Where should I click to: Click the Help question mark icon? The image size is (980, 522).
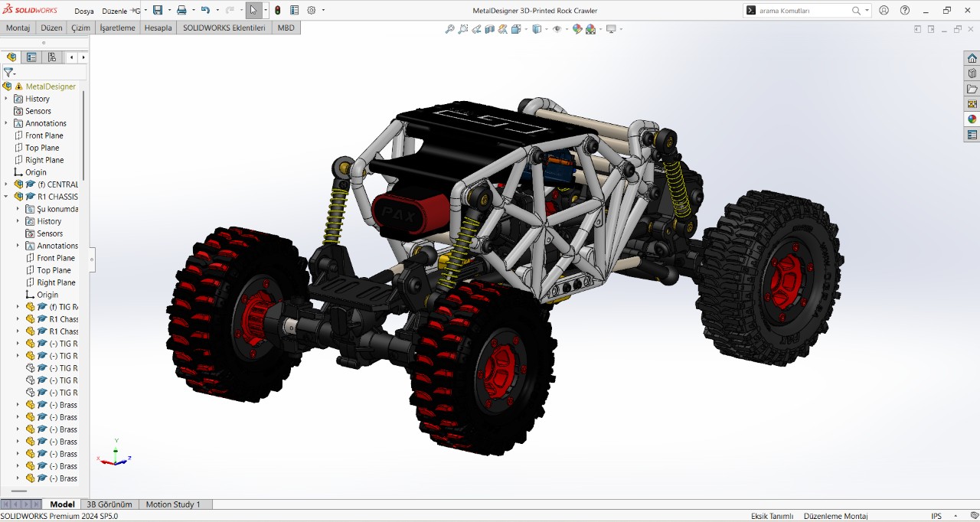tap(905, 11)
